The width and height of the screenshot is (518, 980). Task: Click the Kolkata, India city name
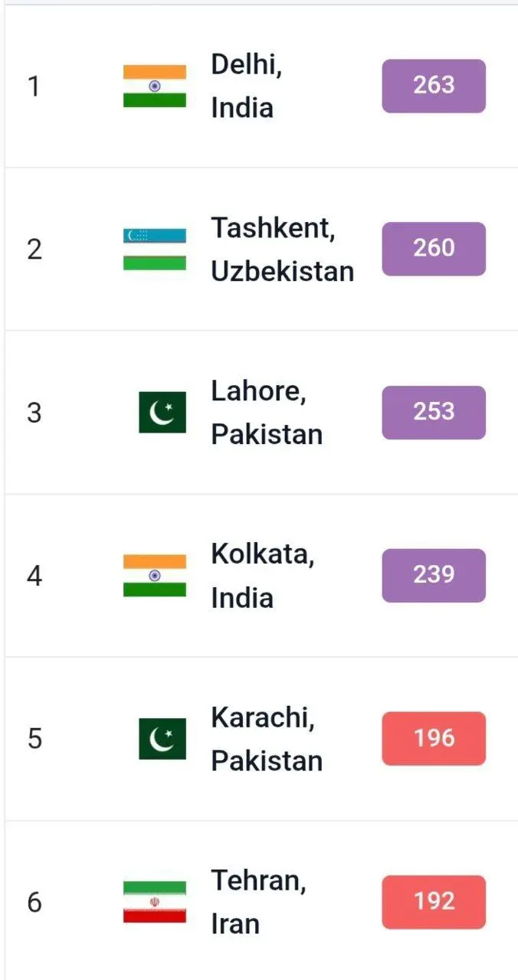pos(262,575)
